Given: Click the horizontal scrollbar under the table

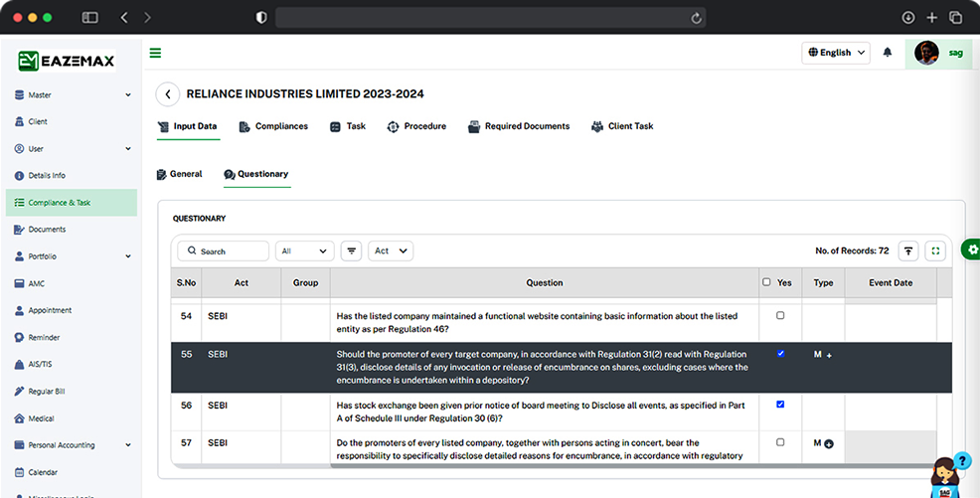Looking at the screenshot, I should (x=631, y=465).
